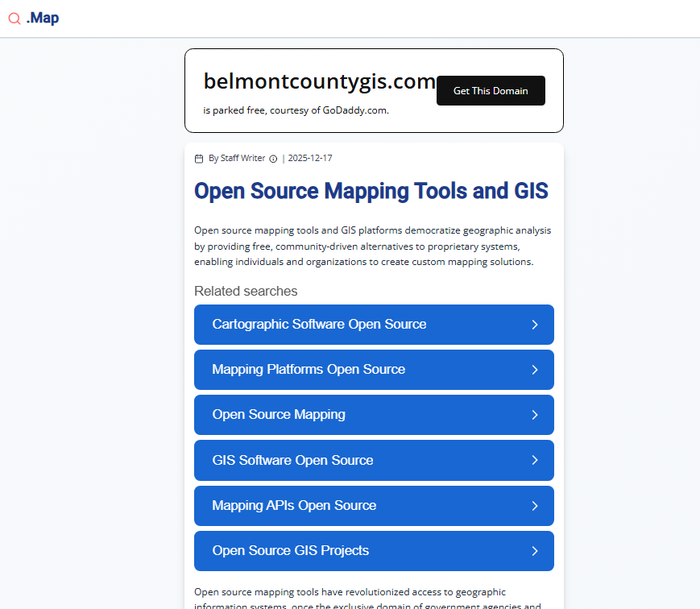Tap the arrow icon on Mapping APIs row
Viewport: 700px width, 609px height.
(535, 506)
